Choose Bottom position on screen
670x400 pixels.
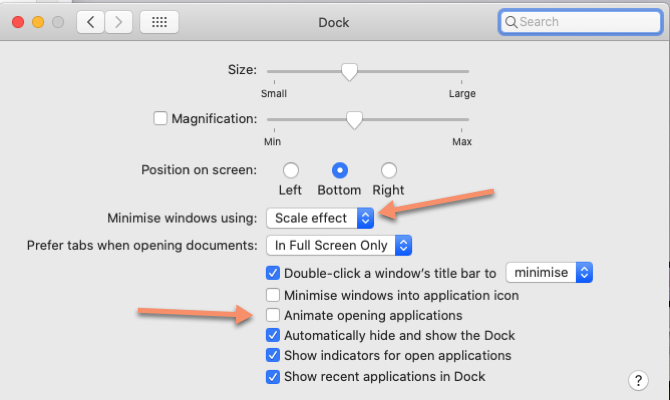(x=339, y=171)
